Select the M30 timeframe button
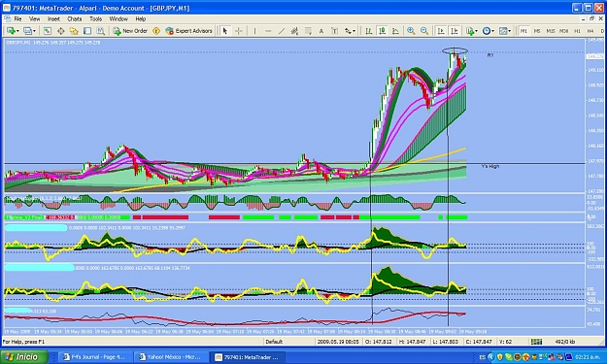 563,31
